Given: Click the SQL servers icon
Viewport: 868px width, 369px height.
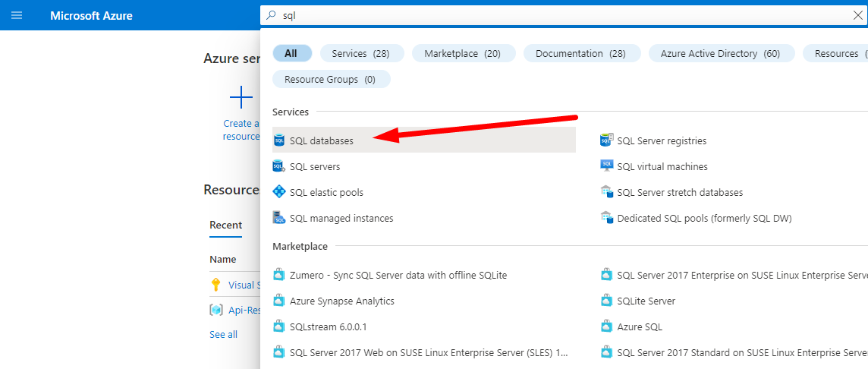Looking at the screenshot, I should click(x=278, y=166).
